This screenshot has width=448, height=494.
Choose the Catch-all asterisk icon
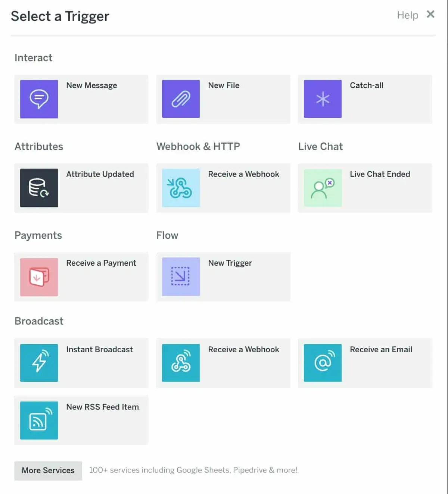coord(323,99)
